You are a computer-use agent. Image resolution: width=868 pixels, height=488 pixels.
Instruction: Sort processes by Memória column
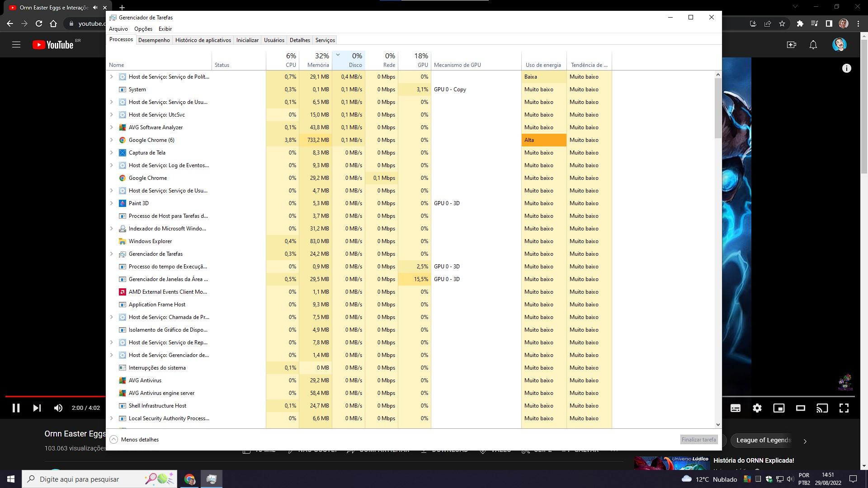[x=316, y=60]
